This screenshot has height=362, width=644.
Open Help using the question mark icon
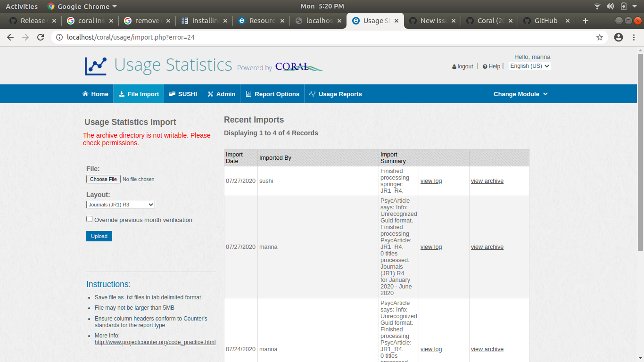tap(485, 66)
